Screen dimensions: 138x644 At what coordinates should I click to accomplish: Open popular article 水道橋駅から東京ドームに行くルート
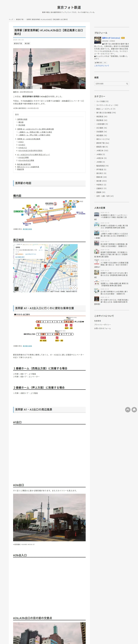pyautogui.click(x=114, y=216)
